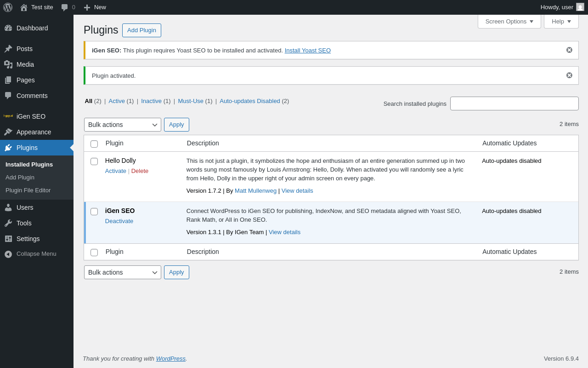Click the Collapse Menu arrow icon

[8, 254]
